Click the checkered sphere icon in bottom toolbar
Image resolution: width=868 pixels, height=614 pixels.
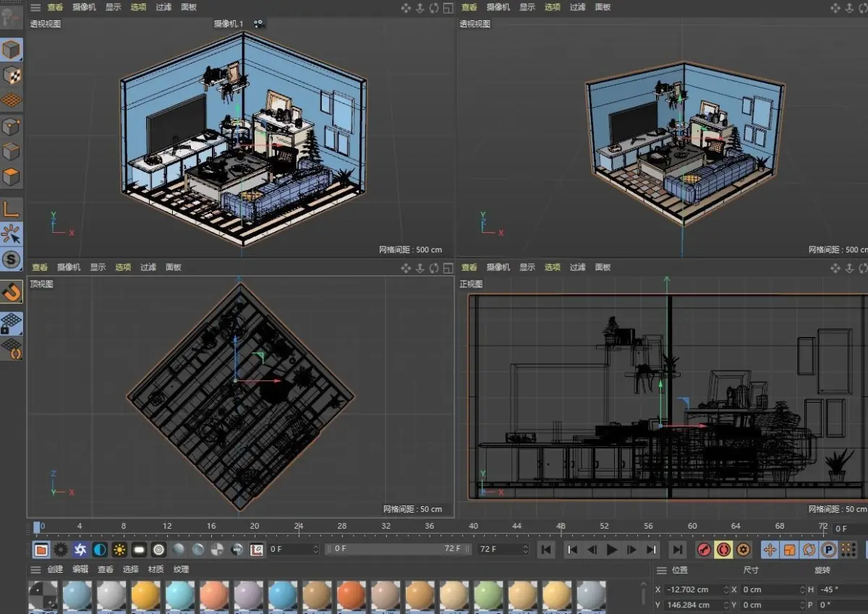point(217,550)
